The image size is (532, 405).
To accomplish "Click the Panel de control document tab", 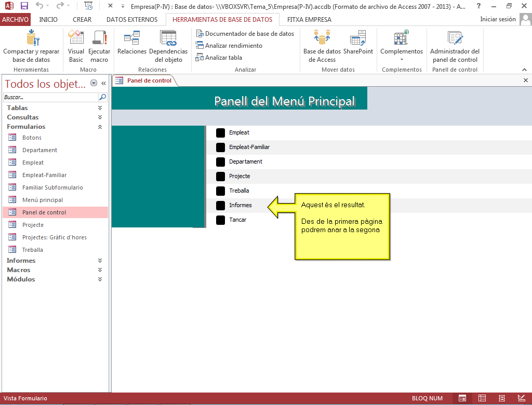I will pyautogui.click(x=143, y=80).
